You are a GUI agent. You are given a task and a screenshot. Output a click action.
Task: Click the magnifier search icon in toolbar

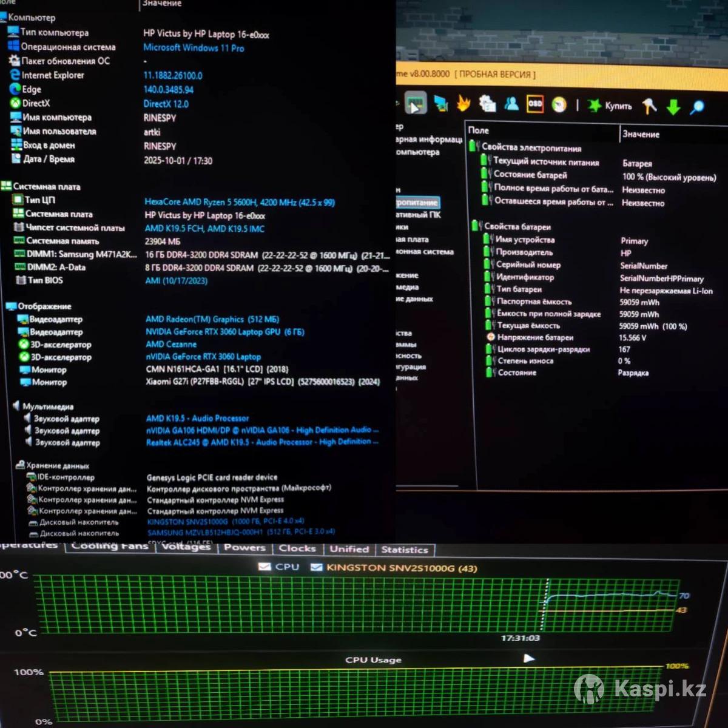pyautogui.click(x=698, y=107)
